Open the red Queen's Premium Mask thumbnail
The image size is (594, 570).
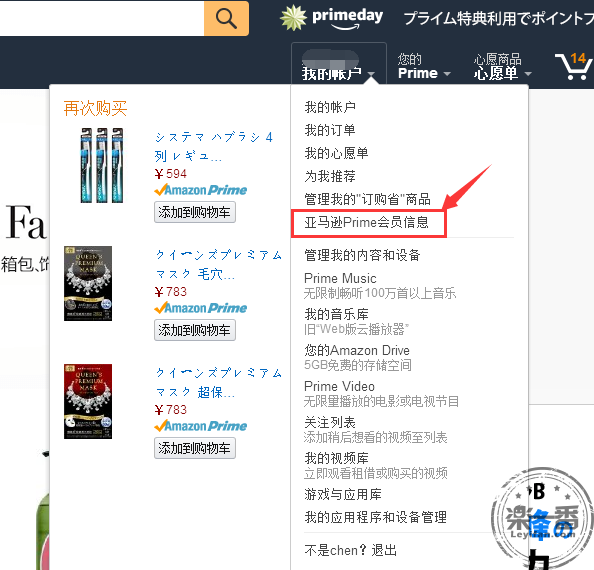coord(88,401)
